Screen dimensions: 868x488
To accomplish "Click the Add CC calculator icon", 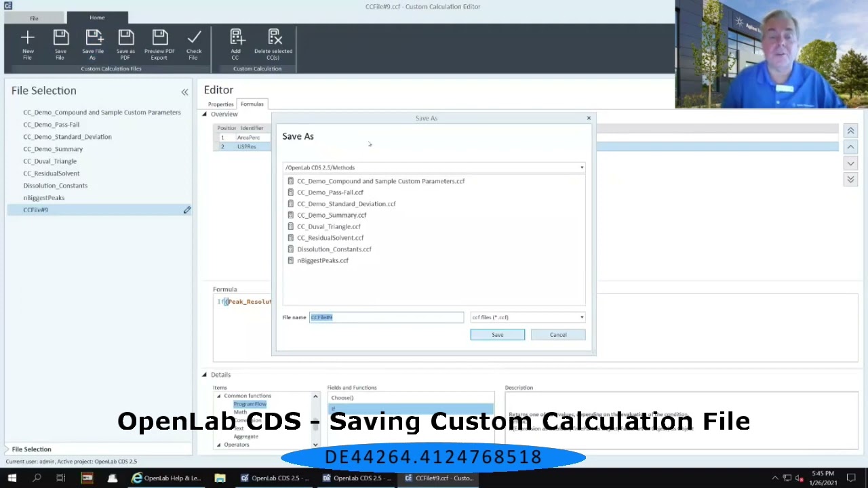I will [x=236, y=38].
